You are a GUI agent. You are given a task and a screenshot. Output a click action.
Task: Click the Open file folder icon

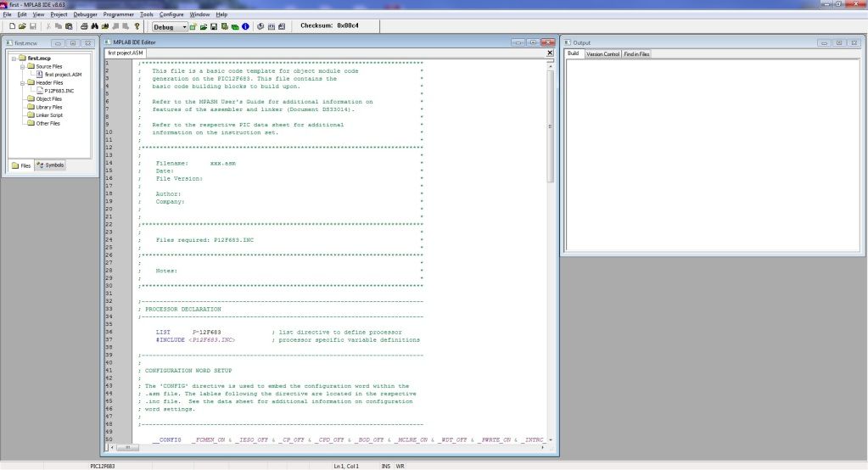coord(22,26)
